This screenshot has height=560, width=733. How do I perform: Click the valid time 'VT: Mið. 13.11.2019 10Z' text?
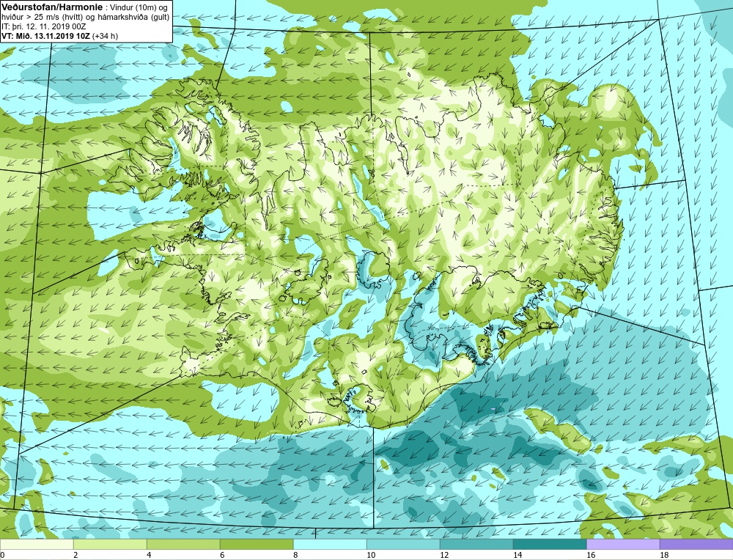pyautogui.click(x=45, y=35)
